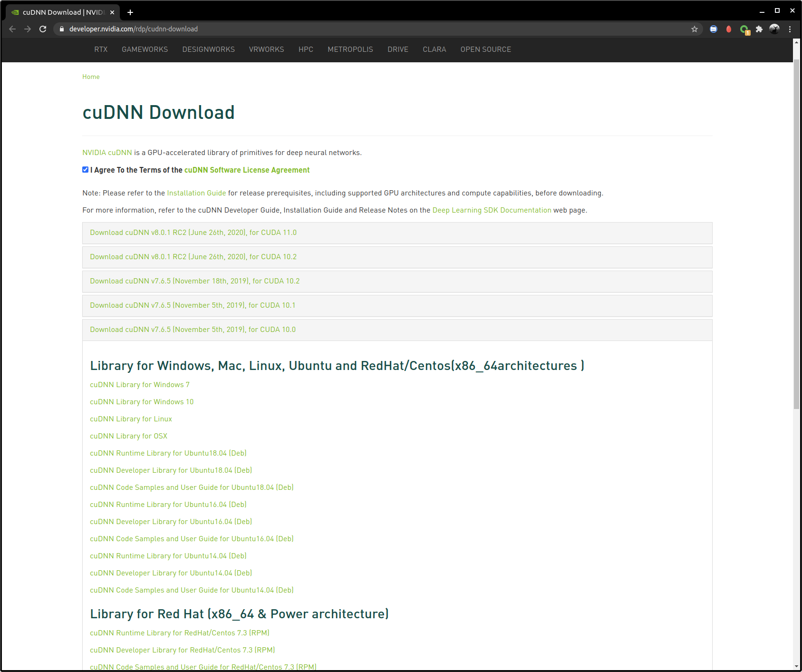Expand cuDNN v7.6.5 for CUDA 10.1

point(397,306)
